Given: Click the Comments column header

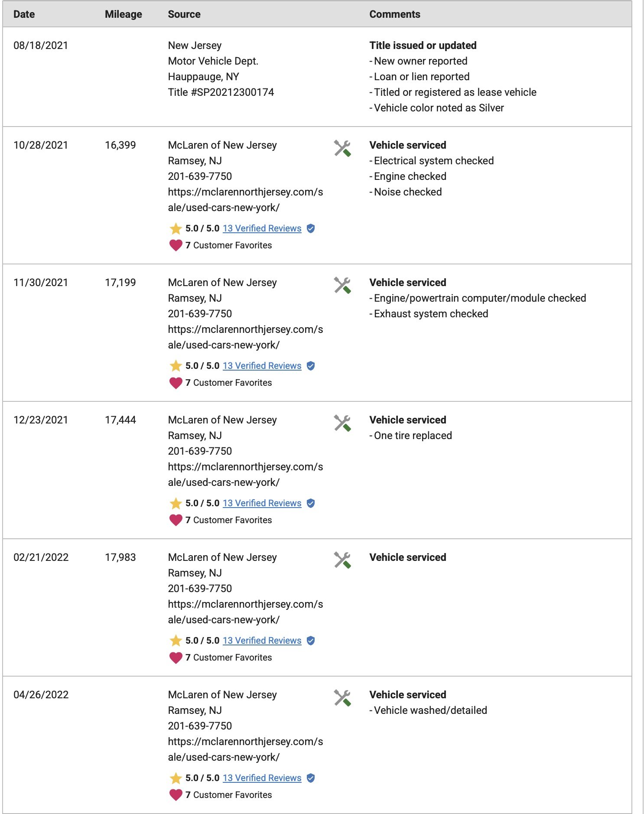Looking at the screenshot, I should tap(395, 14).
